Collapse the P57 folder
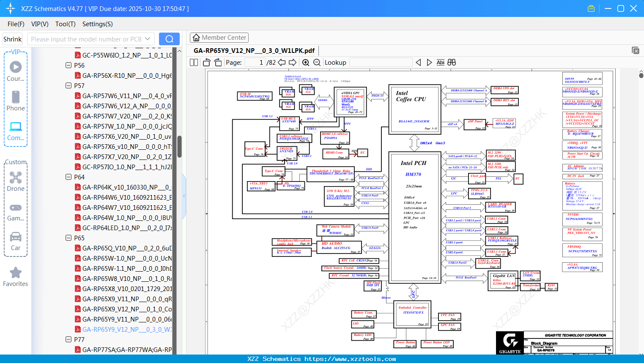 click(x=69, y=85)
